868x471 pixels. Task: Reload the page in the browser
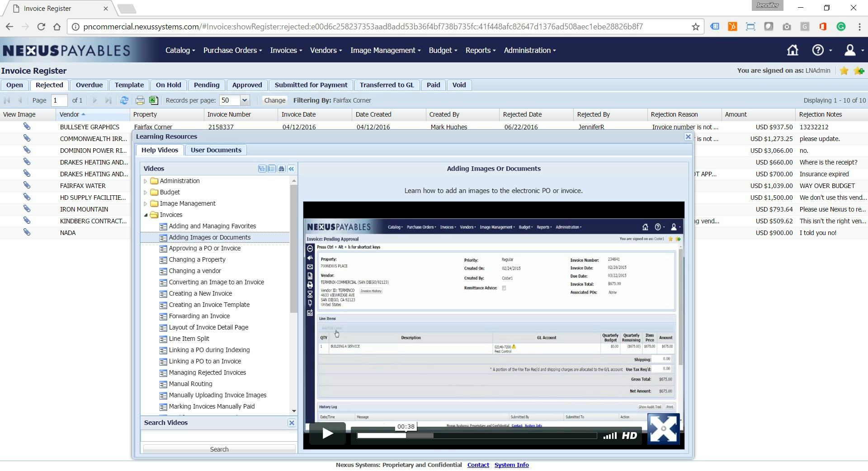(x=41, y=27)
